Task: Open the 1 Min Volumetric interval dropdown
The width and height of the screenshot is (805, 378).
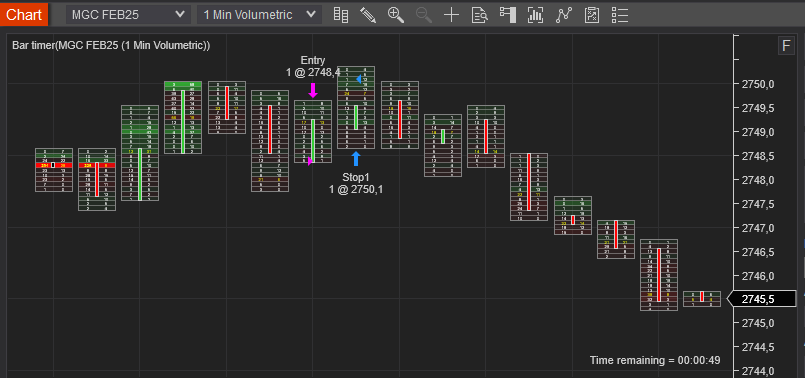Action: (x=259, y=15)
